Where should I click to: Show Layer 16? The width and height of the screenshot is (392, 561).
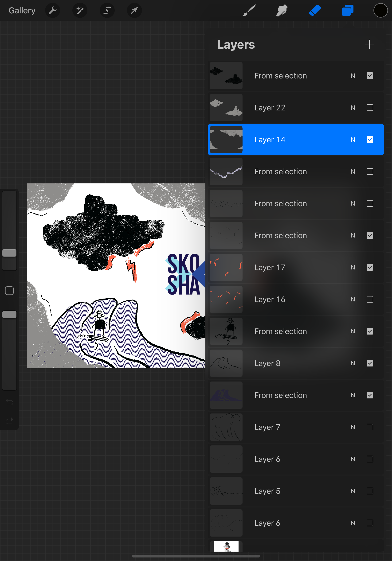click(370, 299)
